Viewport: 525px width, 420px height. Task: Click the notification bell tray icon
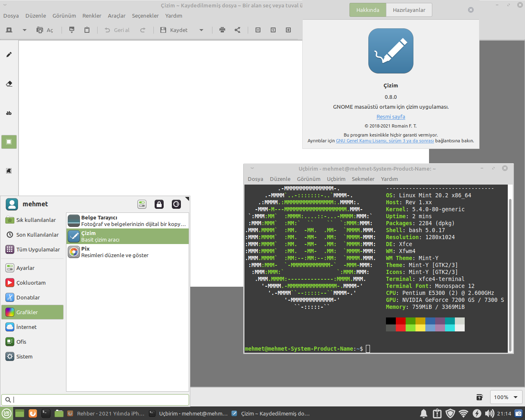[424, 413]
